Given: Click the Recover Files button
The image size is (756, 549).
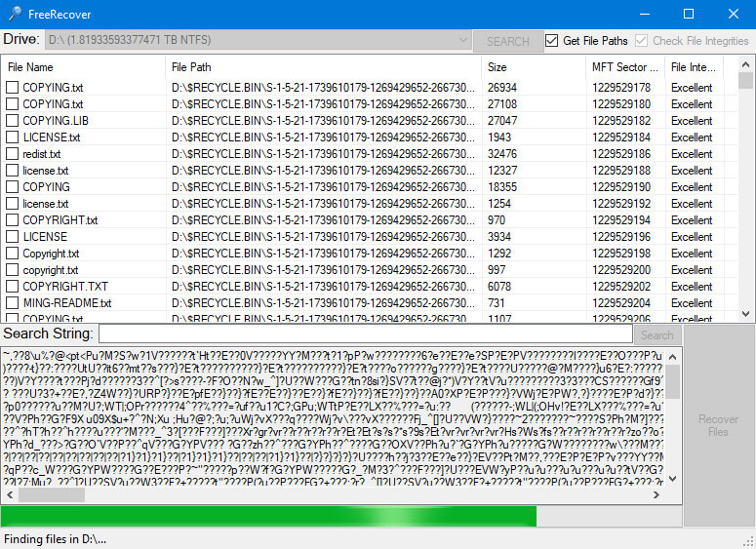Looking at the screenshot, I should pyautogui.click(x=718, y=425).
